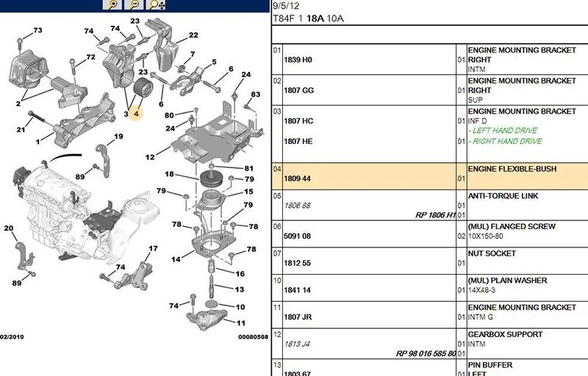This screenshot has height=376, width=588.
Task: Click row index 06 in the parts table
Action: [277, 227]
